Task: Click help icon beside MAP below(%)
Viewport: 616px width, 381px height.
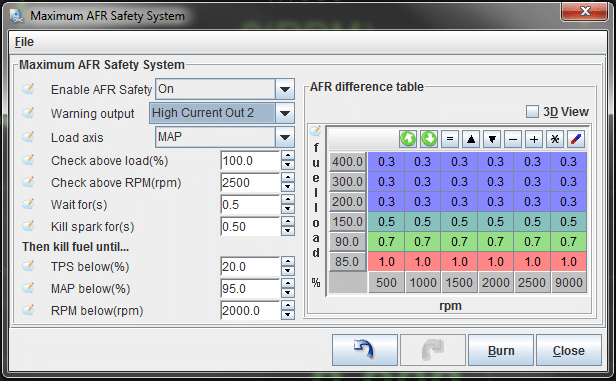Action: click(x=28, y=288)
